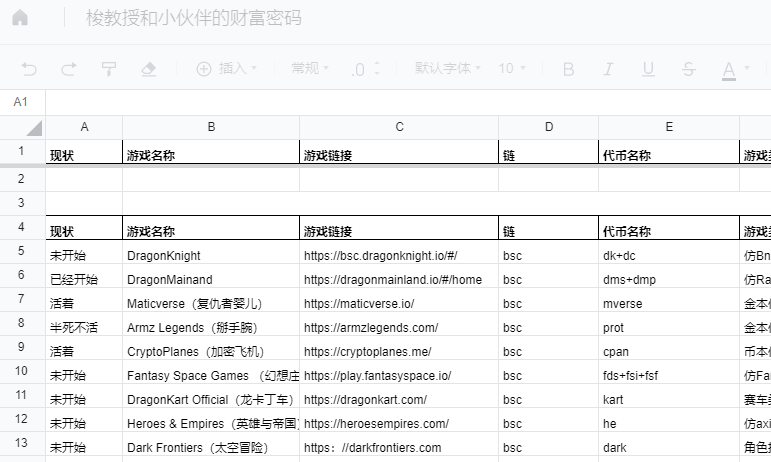Toggle italic formatting
Viewport: 771px width, 462px height.
(608, 69)
